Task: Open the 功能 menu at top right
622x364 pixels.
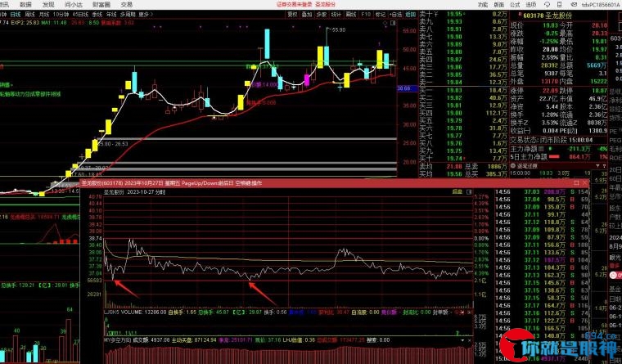Action: pos(483,5)
